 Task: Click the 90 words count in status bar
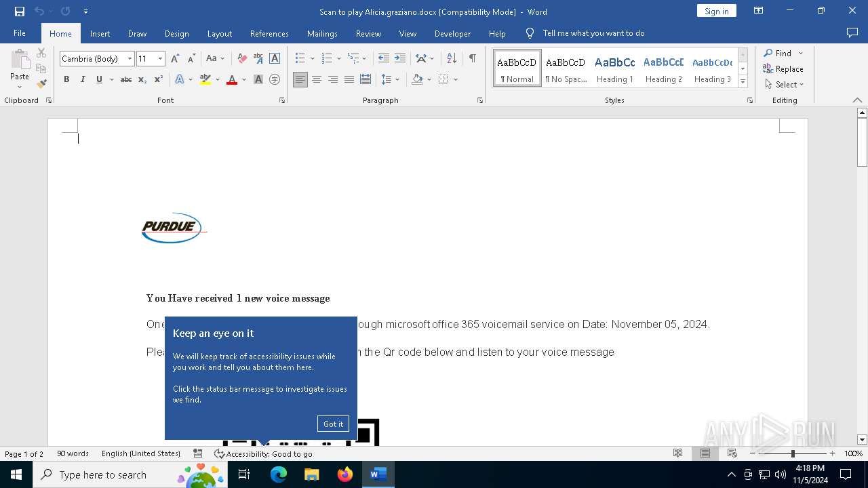click(73, 453)
